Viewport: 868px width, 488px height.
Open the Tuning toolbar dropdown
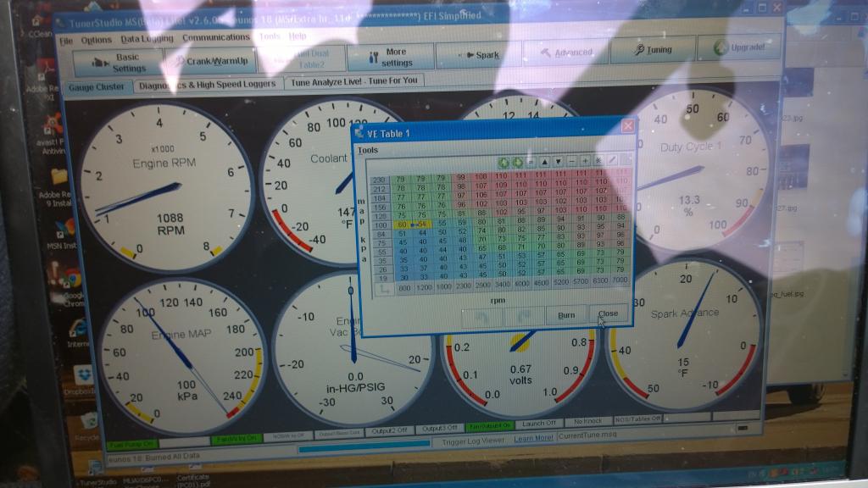[654, 50]
